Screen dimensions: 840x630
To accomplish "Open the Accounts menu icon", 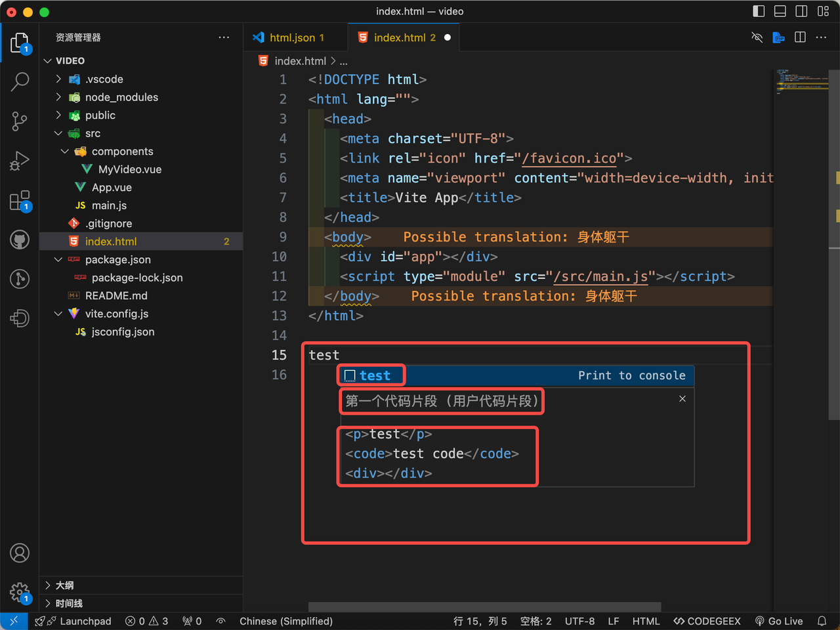I will pyautogui.click(x=20, y=553).
